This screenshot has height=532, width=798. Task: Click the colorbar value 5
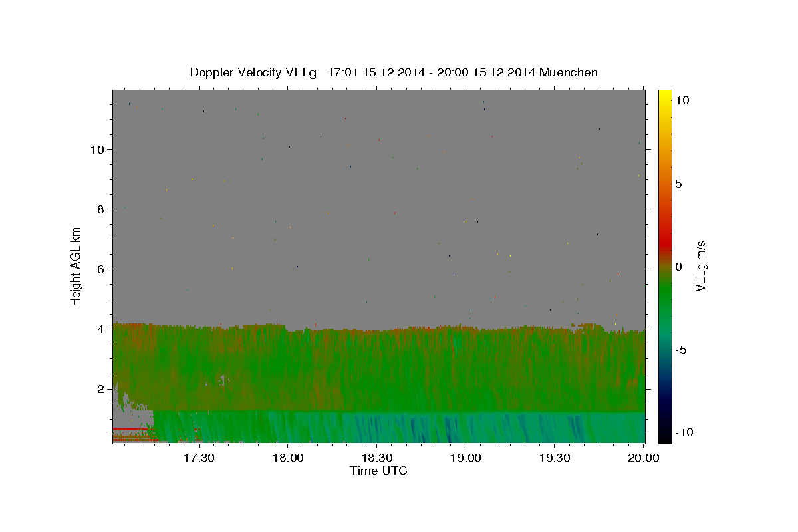pos(678,183)
